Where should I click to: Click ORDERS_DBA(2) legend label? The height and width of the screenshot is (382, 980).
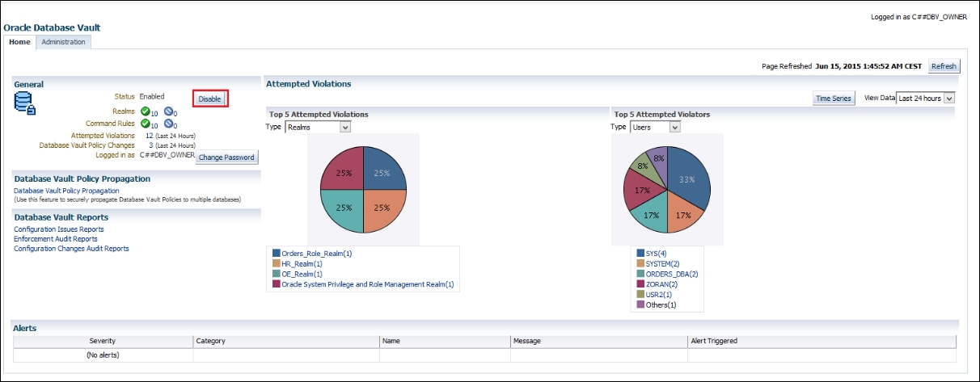[x=672, y=274]
